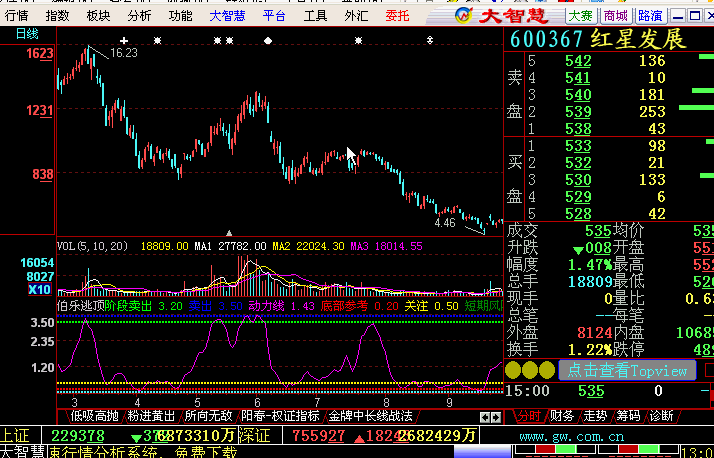Click the small triangle marker under chart

pos(229,233)
